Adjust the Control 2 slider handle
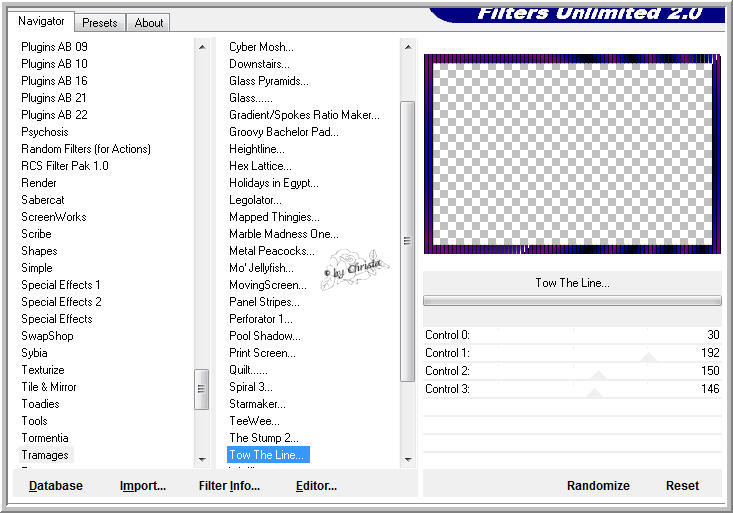The image size is (733, 513). (x=598, y=375)
